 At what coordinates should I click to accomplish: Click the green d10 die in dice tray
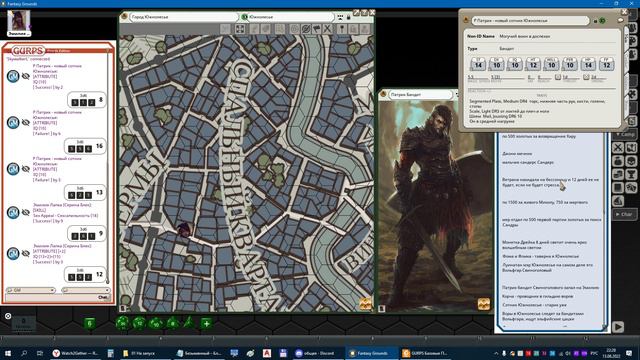pos(156,323)
